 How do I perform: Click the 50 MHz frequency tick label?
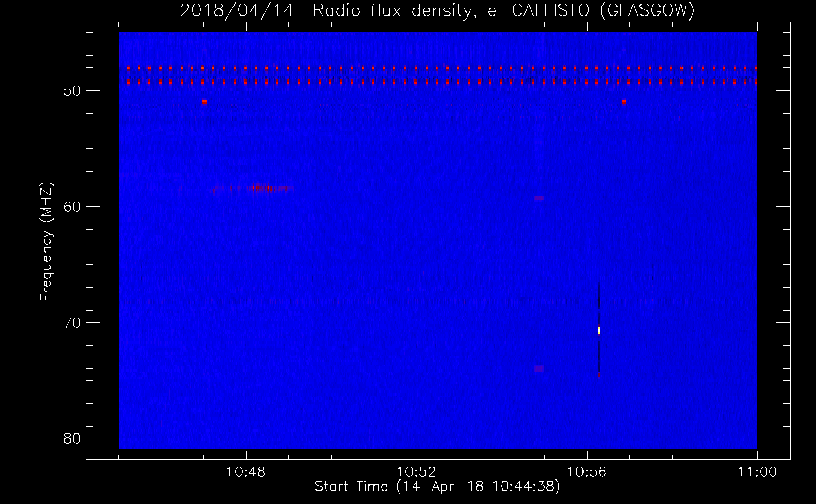coord(72,91)
